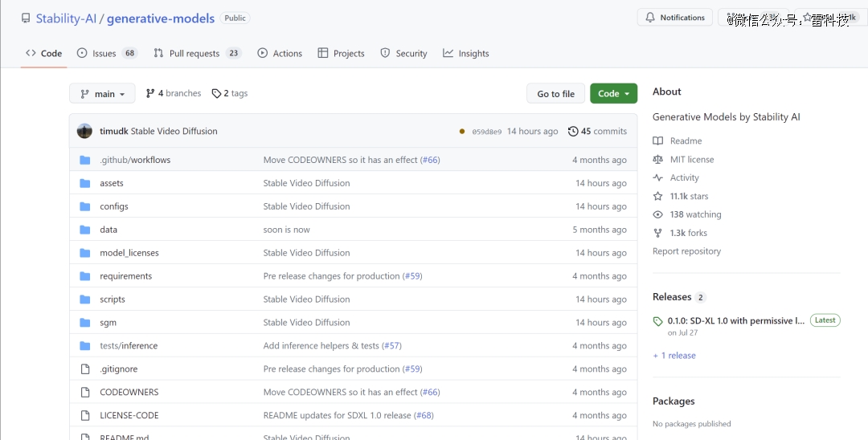Open the .github/workflows folder
The width and height of the screenshot is (868, 440).
pos(135,160)
